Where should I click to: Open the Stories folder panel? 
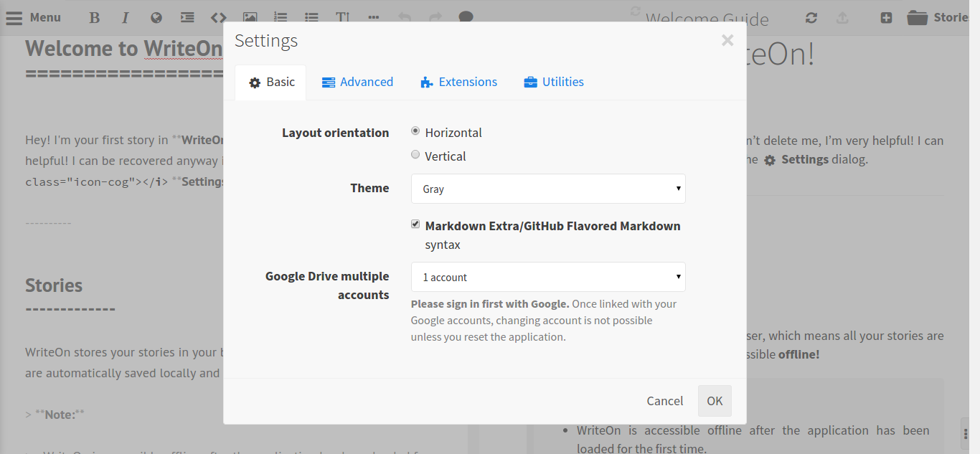click(x=937, y=17)
